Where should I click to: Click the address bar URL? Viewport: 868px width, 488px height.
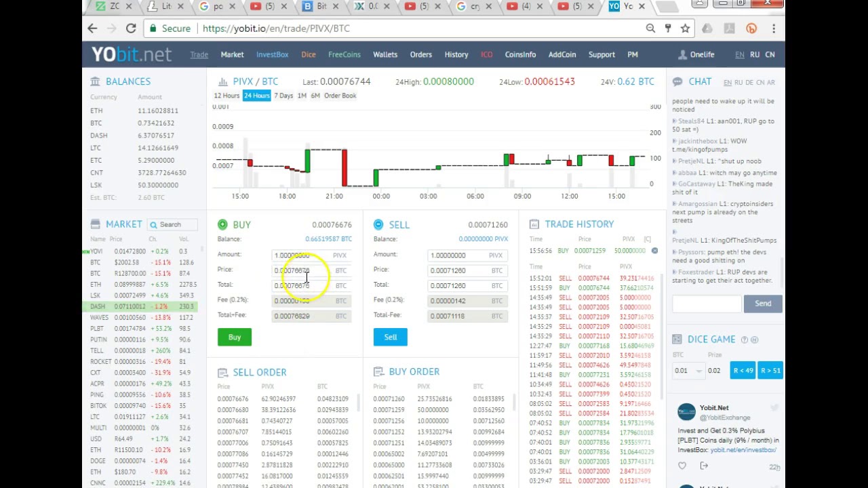277,28
